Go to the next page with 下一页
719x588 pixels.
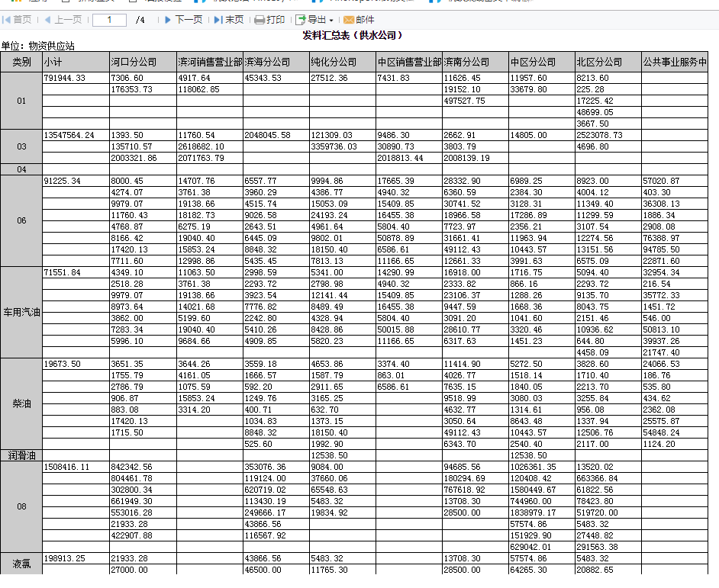coord(183,20)
